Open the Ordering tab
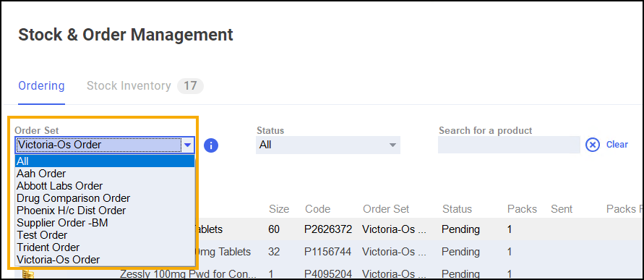The height and width of the screenshot is (280, 644). pos(41,86)
